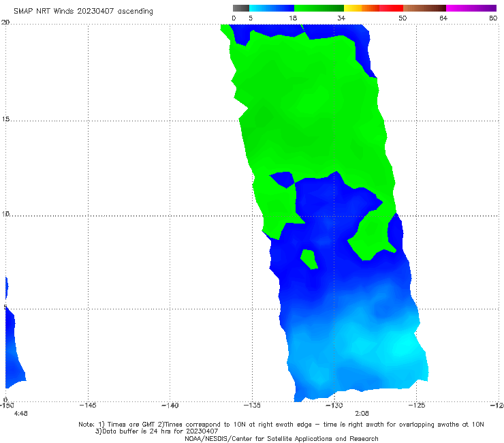Click the color bar label '50'
Screen dimensions: 504x443
click(403, 18)
